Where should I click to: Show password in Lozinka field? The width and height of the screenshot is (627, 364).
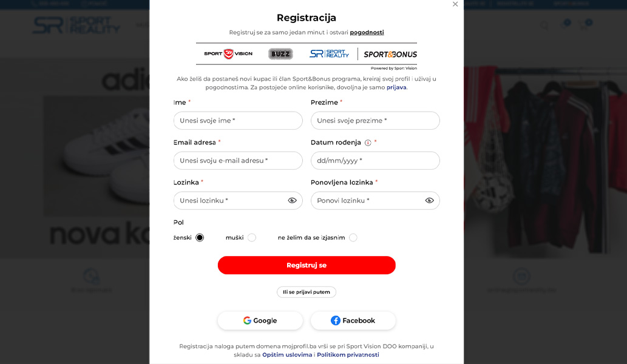tap(293, 201)
